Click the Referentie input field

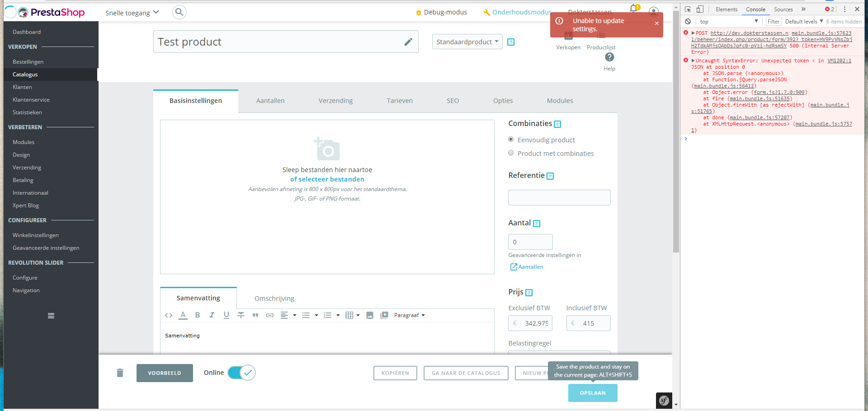pyautogui.click(x=559, y=198)
